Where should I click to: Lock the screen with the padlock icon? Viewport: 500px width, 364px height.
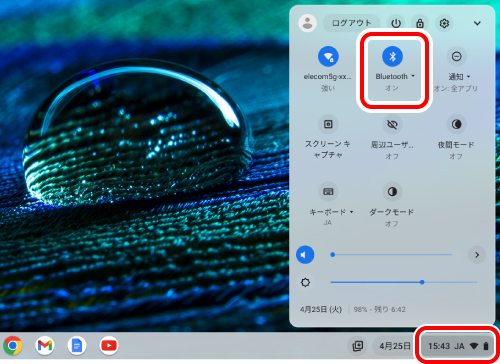coord(420,23)
